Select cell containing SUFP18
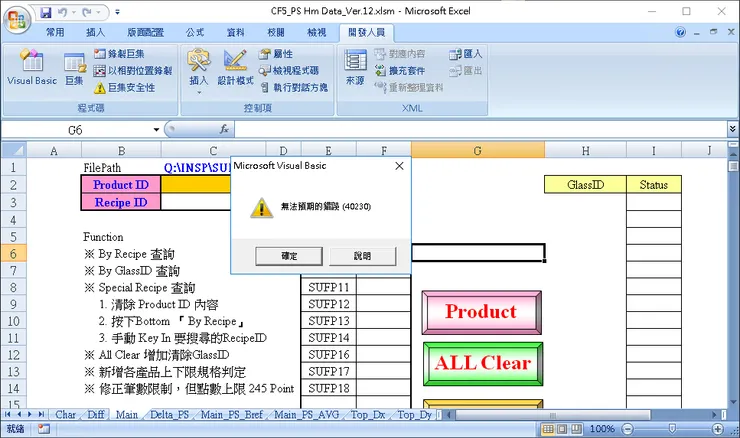This screenshot has height=438, width=740. click(x=328, y=388)
